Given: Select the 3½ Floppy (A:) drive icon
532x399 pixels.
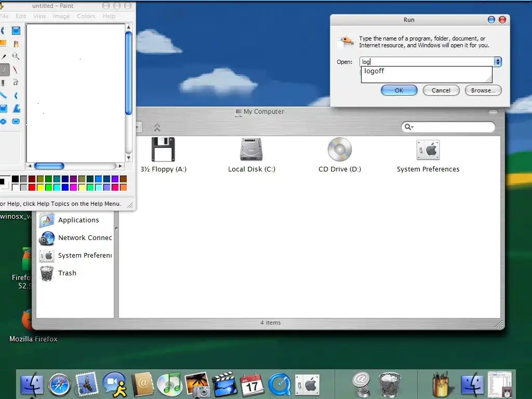Looking at the screenshot, I should pyautogui.click(x=163, y=149).
